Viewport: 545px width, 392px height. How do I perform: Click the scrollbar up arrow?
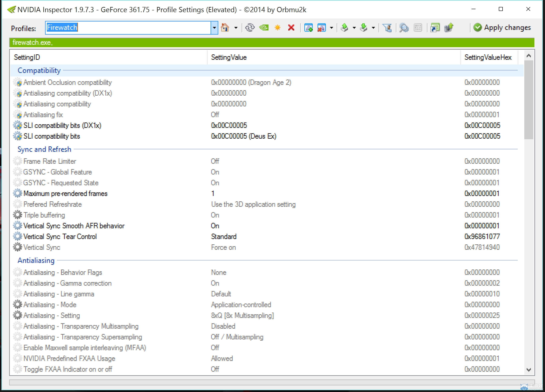coord(529,56)
